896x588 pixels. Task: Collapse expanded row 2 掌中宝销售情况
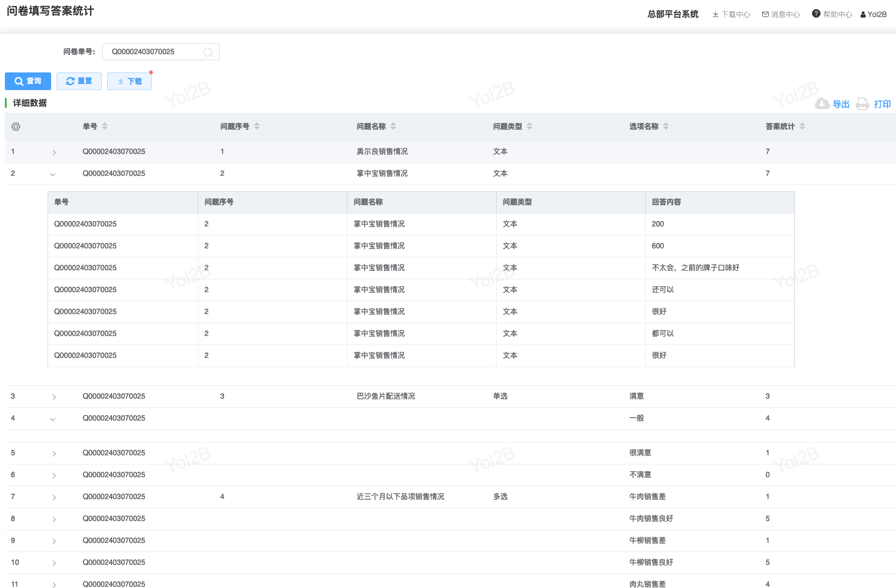click(52, 174)
